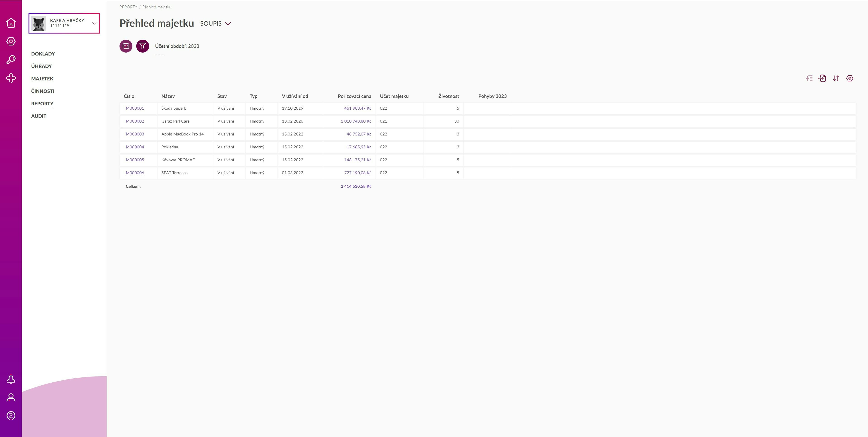Click Přehled majetku page title

(x=157, y=23)
